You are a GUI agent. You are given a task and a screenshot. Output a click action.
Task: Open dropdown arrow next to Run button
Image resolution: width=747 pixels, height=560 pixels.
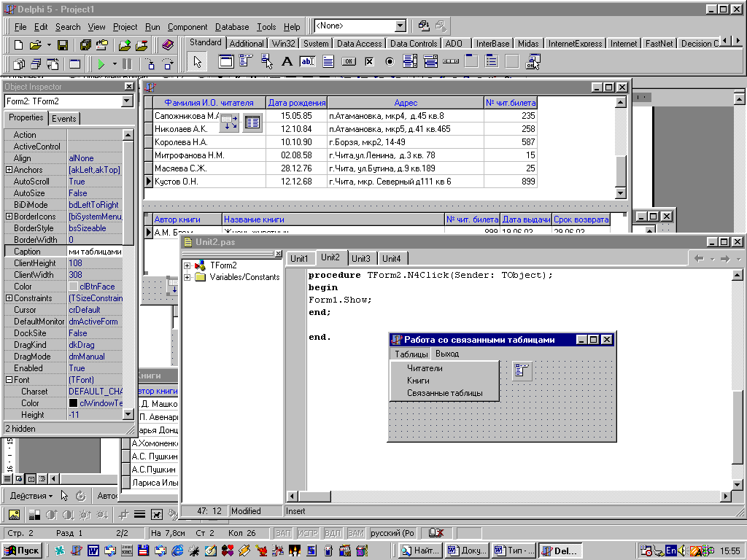click(x=115, y=63)
